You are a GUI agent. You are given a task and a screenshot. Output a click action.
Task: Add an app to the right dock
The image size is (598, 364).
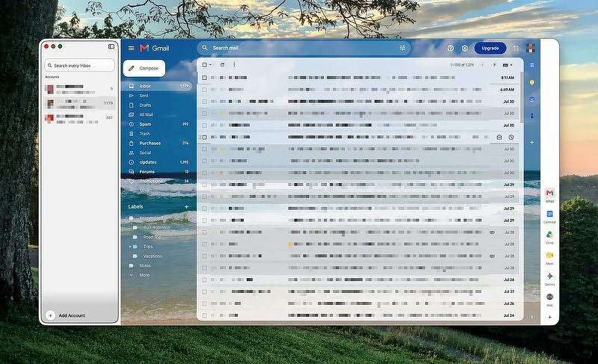549,317
